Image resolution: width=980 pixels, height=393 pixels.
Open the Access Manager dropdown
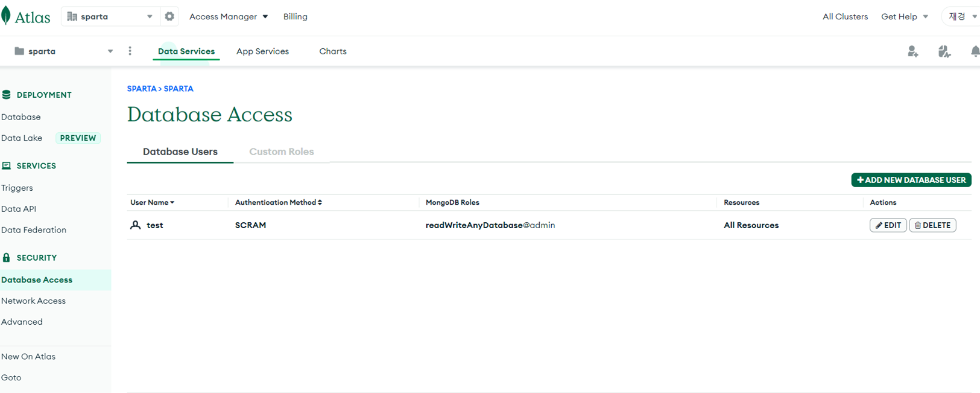[x=229, y=16]
